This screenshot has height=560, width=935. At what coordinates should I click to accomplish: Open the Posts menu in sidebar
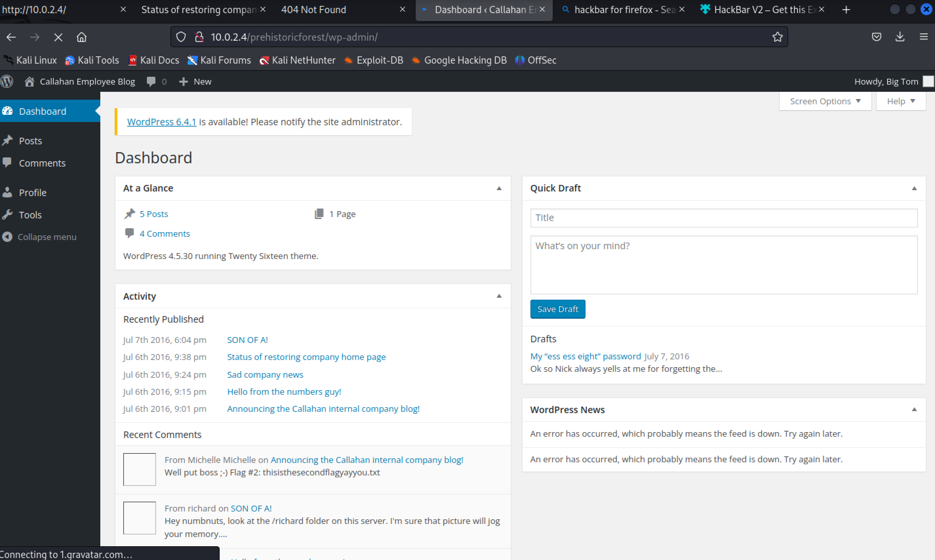point(30,141)
